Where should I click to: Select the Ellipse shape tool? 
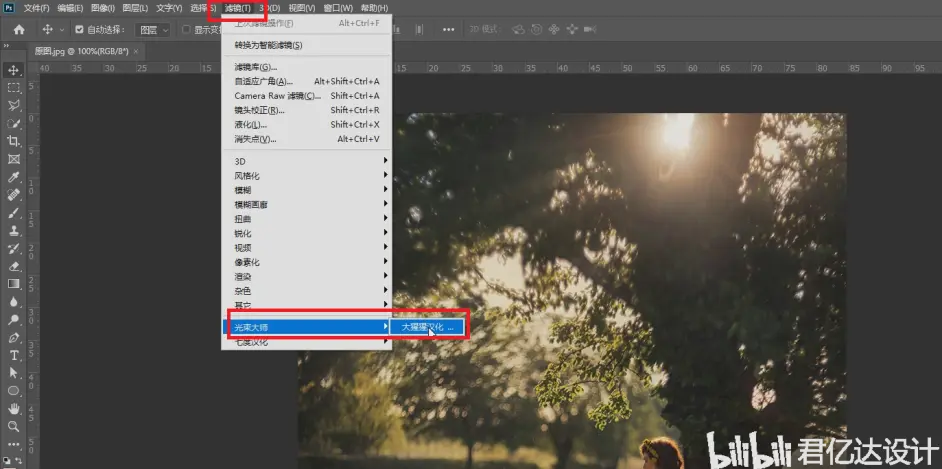tap(13, 391)
